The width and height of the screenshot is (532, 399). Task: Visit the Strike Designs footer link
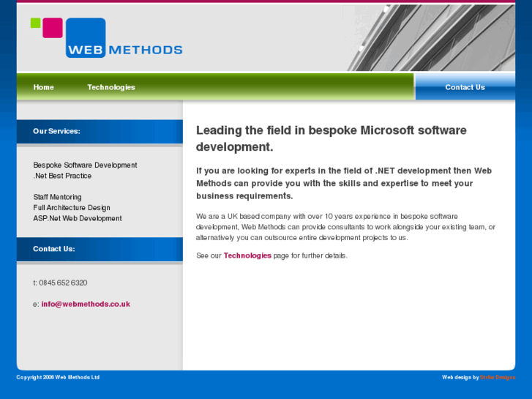tap(498, 377)
